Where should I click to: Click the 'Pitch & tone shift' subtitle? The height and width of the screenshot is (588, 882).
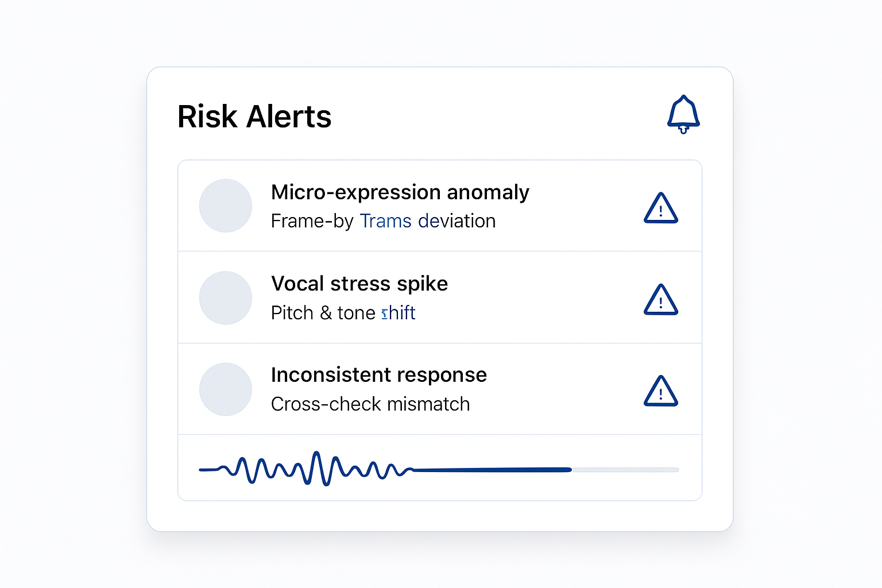point(343,313)
